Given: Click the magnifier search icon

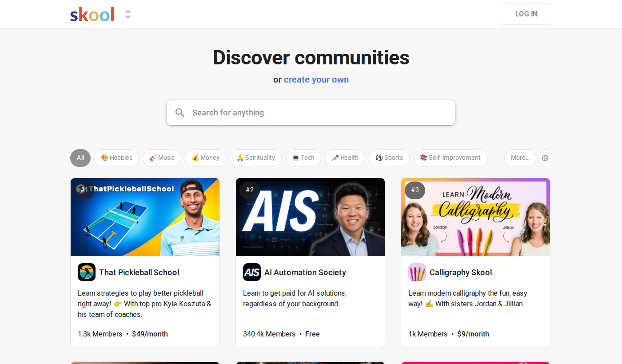Looking at the screenshot, I should coord(180,113).
